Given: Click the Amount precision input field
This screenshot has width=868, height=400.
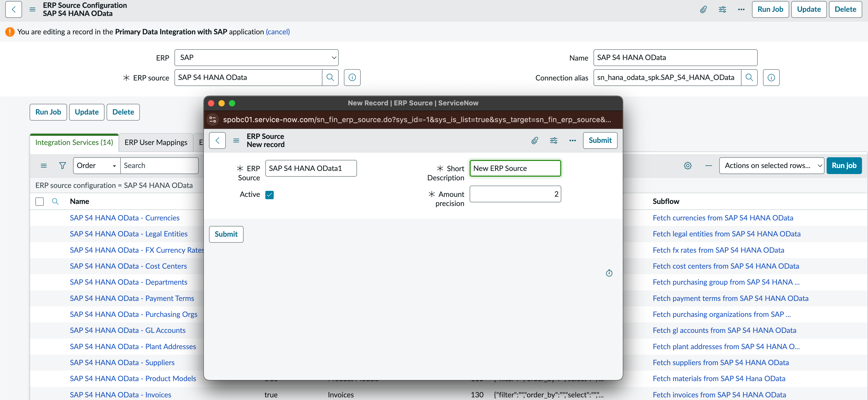Looking at the screenshot, I should (515, 194).
